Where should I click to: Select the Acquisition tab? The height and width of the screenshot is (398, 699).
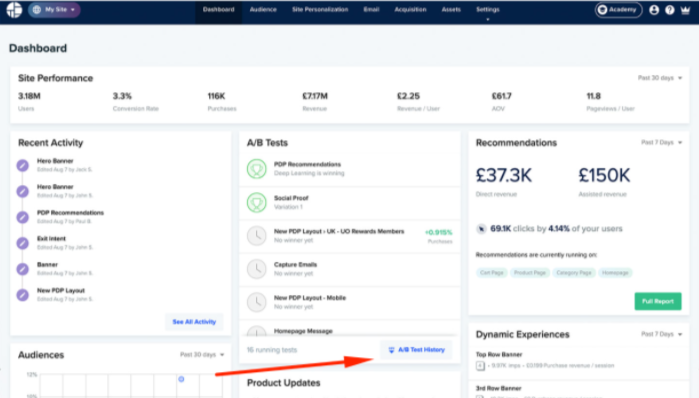pos(410,10)
